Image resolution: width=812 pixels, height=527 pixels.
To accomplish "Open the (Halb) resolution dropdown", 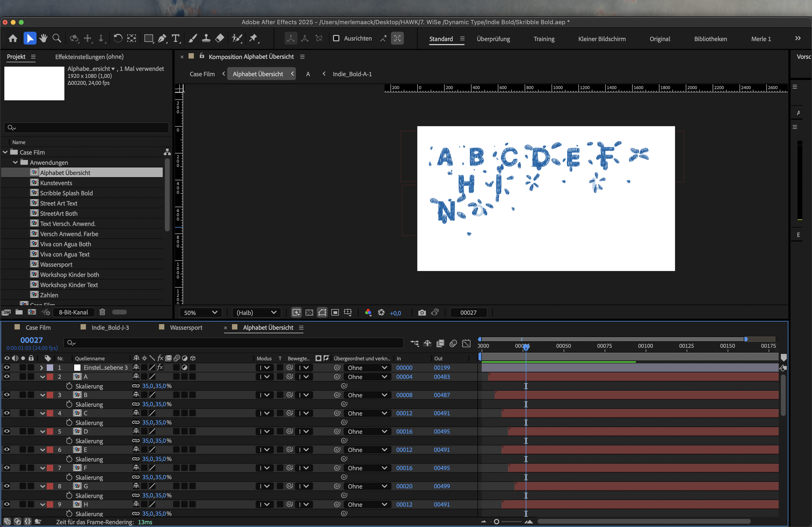I will (256, 313).
